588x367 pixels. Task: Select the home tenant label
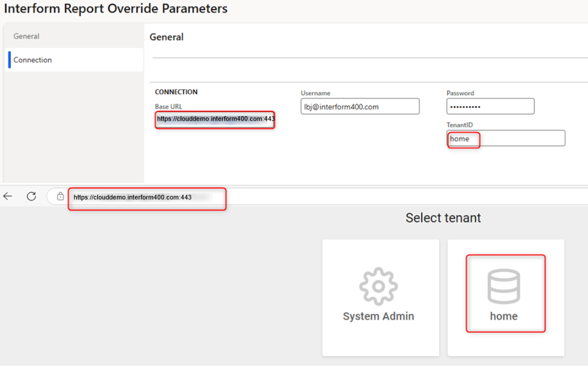504,316
